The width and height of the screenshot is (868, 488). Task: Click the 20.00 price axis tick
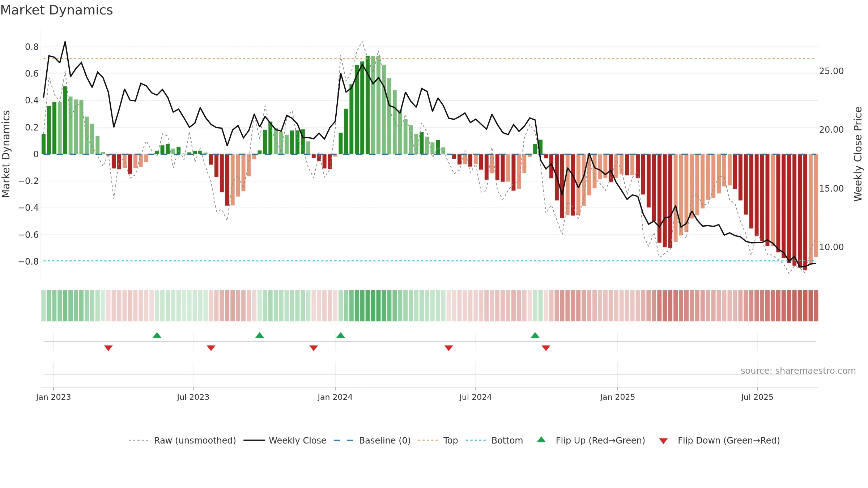(831, 130)
